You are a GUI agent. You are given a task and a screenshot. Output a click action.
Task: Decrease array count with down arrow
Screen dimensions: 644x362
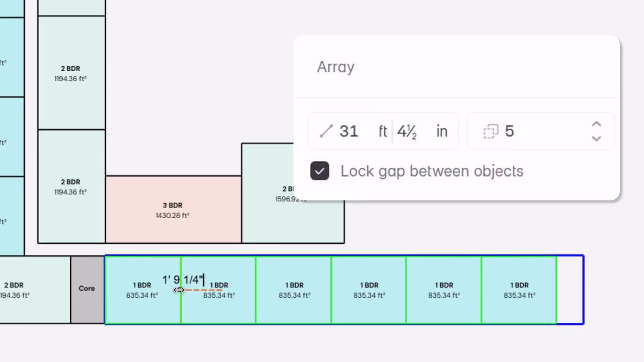pos(596,138)
